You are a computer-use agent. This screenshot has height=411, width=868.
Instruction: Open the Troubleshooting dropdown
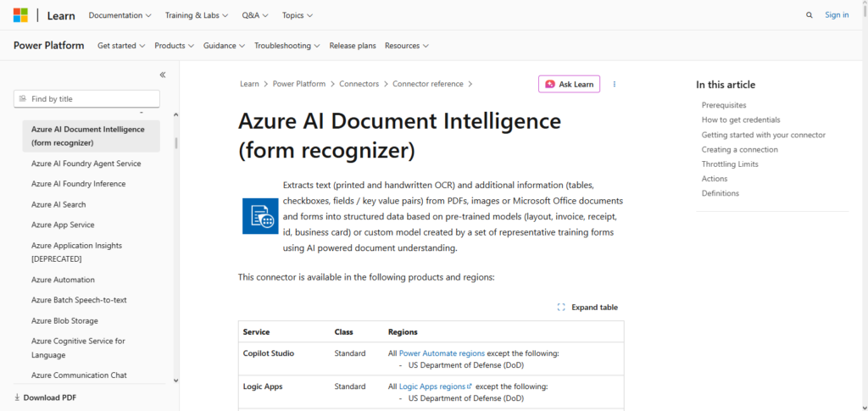pyautogui.click(x=287, y=46)
